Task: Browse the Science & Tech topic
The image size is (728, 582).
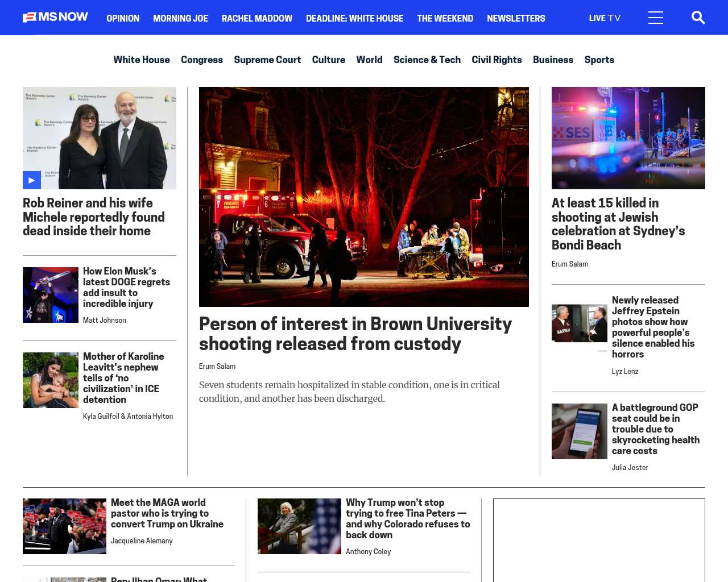Action: click(x=427, y=60)
